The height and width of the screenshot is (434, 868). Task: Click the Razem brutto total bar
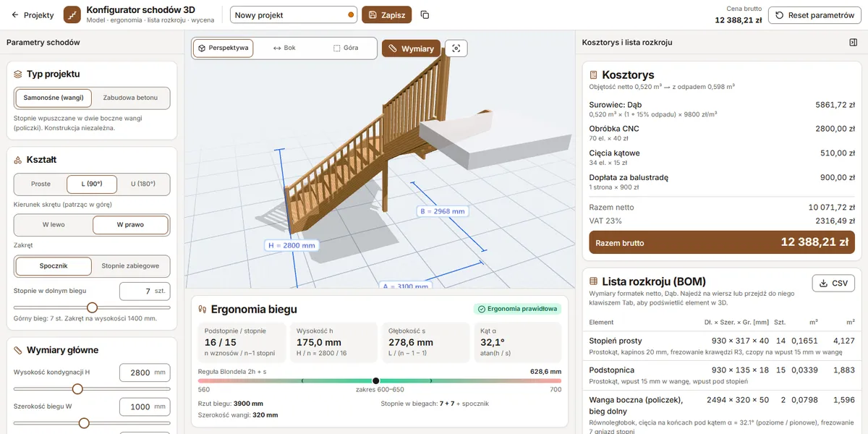coord(721,242)
